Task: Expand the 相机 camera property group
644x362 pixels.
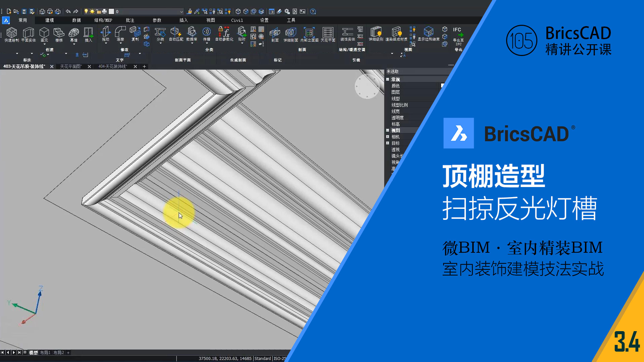Action: point(387,137)
